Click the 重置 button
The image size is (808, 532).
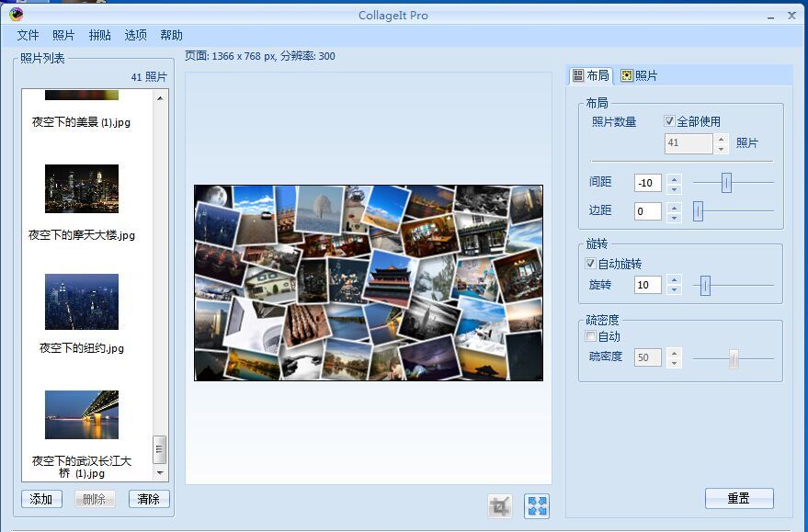[x=739, y=498]
